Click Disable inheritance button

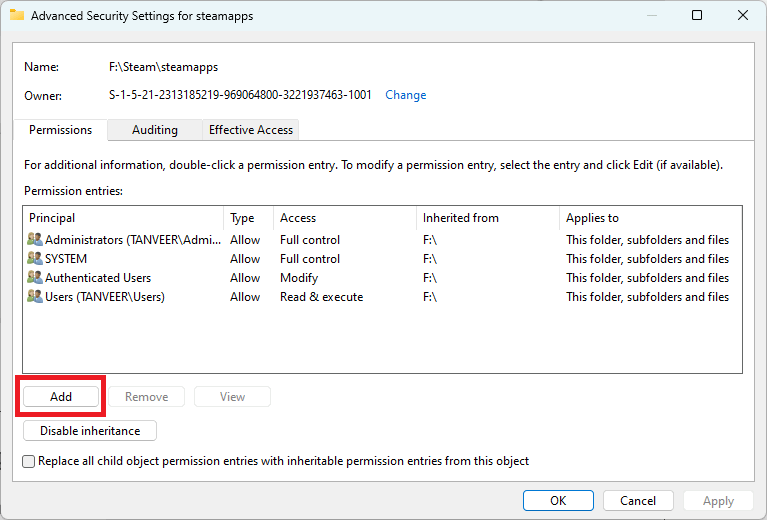click(90, 430)
